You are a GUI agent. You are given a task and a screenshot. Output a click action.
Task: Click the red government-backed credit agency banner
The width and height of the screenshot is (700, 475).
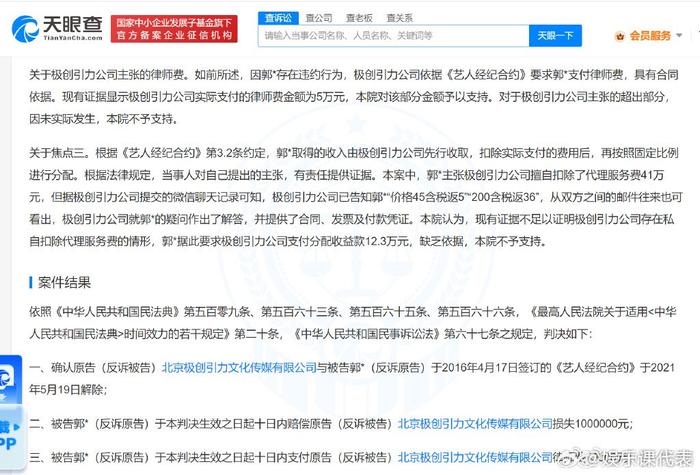pos(174,29)
